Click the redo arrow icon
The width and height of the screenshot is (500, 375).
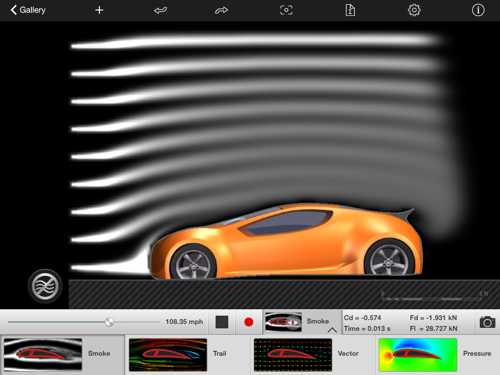point(222,11)
